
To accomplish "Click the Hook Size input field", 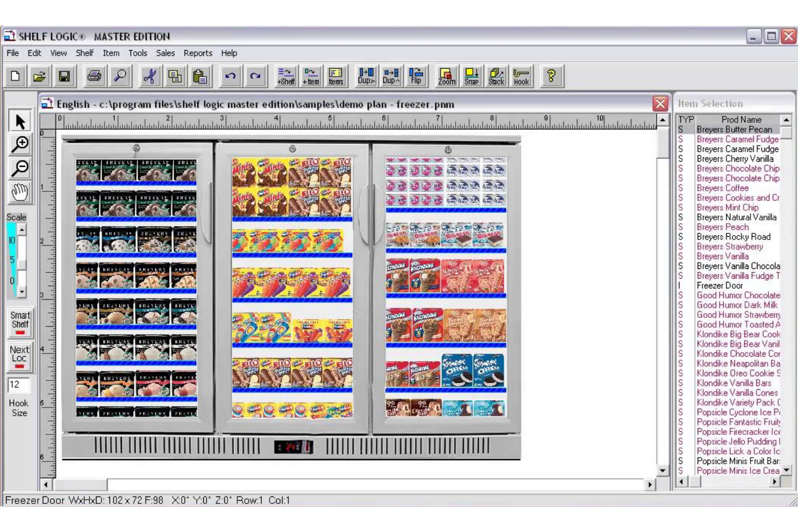I will point(18,385).
